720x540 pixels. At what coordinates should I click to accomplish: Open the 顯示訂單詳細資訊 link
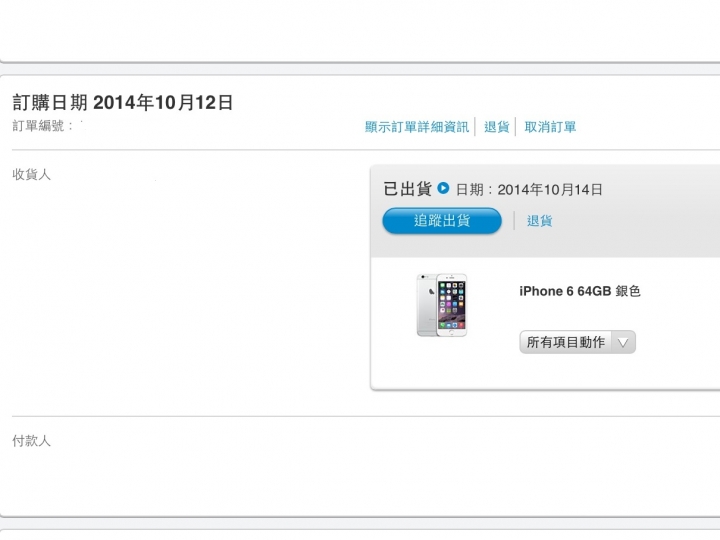(x=417, y=127)
